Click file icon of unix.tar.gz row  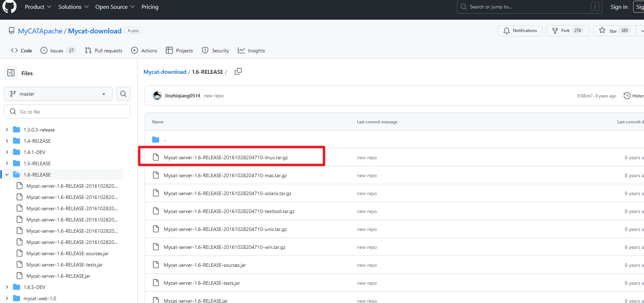[156, 229]
